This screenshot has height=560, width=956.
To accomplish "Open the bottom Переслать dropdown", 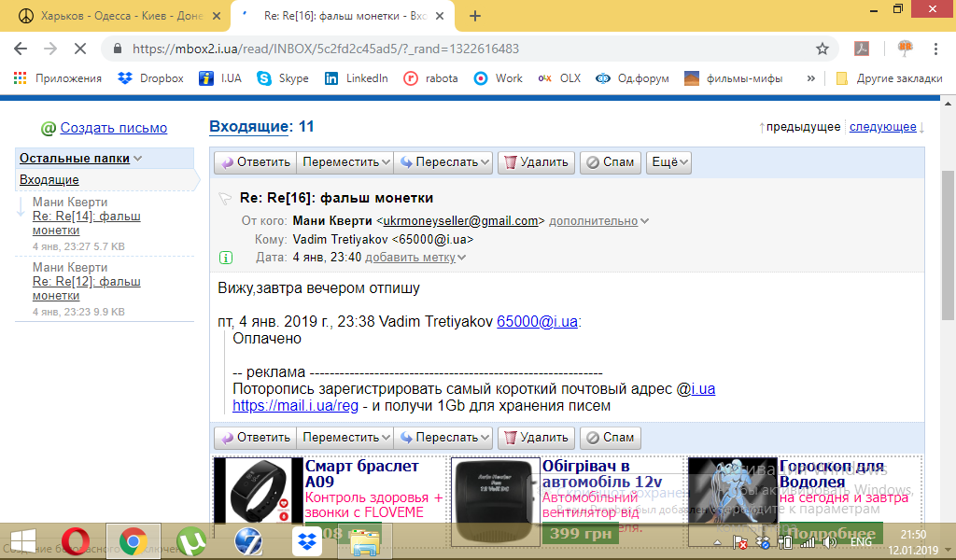I will coord(443,438).
